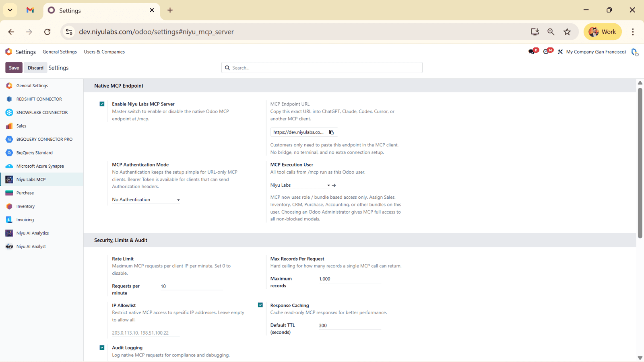Screen dimensions: 644x362
Task: Open the Users & Companies menu
Action: 104,52
